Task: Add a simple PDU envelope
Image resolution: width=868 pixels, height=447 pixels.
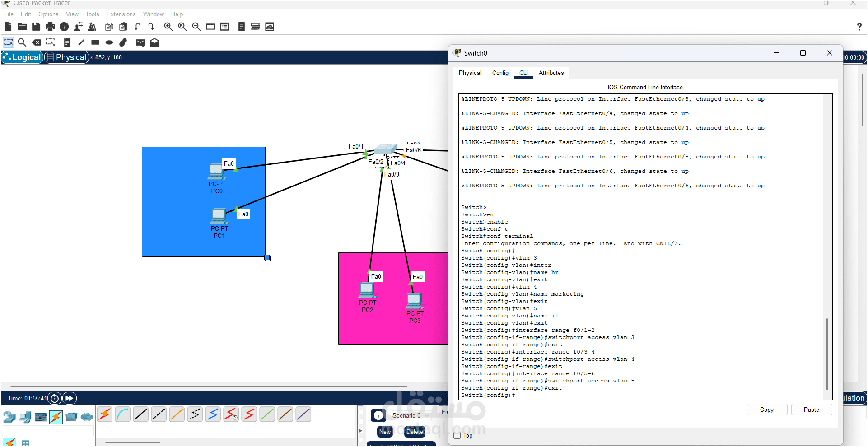Action: tap(140, 43)
